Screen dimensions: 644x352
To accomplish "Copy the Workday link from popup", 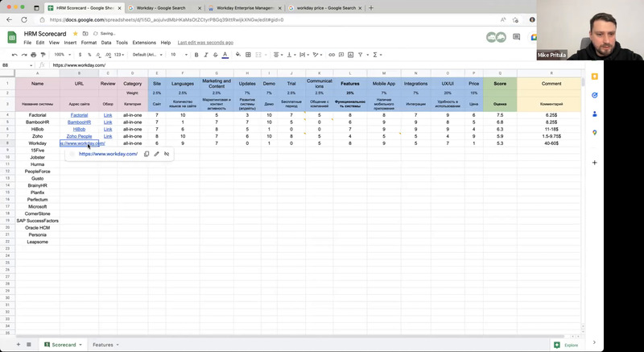I will pyautogui.click(x=147, y=154).
